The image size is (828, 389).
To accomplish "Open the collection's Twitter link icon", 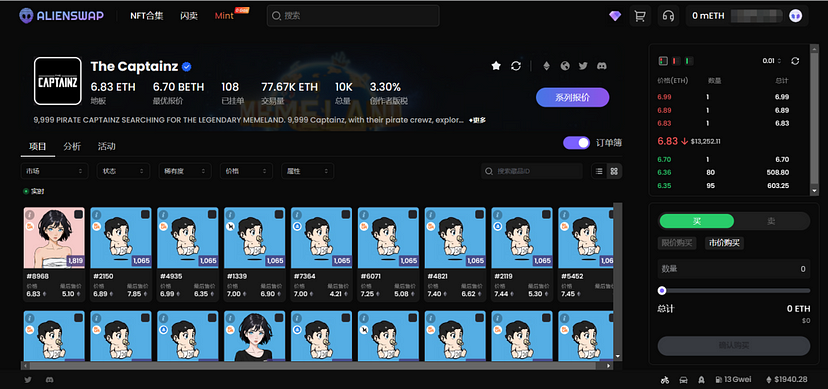I will (583, 66).
